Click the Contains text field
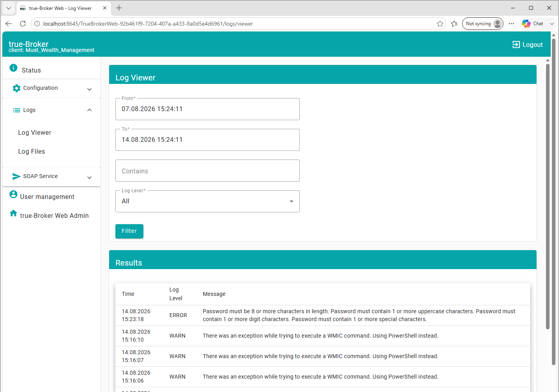The width and height of the screenshot is (559, 392). pos(208,171)
